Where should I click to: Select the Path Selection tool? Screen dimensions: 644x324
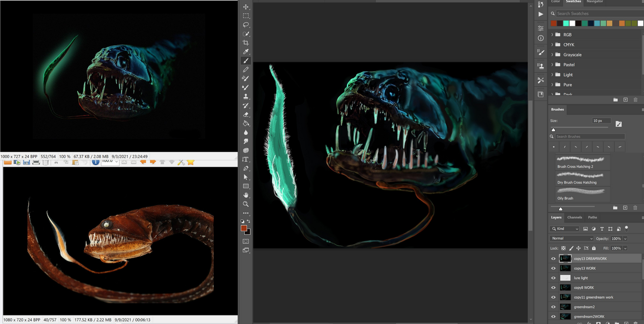pos(246,177)
